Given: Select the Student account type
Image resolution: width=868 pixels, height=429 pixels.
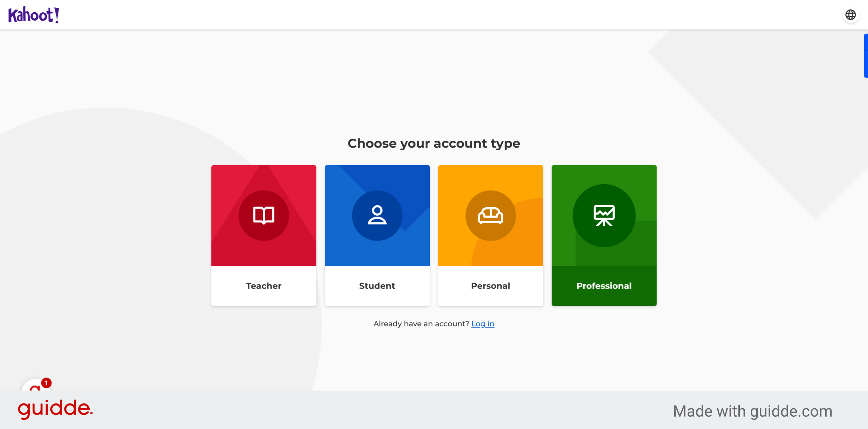Looking at the screenshot, I should [377, 235].
